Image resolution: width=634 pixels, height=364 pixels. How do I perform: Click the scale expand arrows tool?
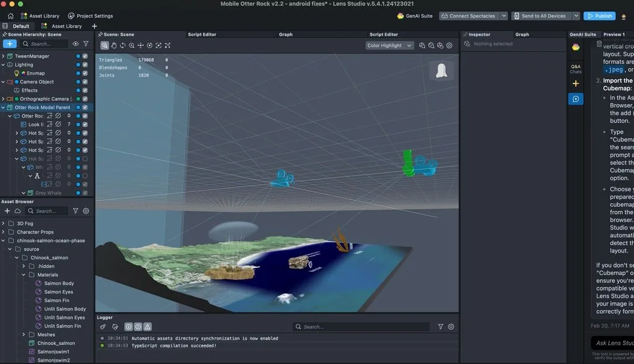pyautogui.click(x=167, y=45)
